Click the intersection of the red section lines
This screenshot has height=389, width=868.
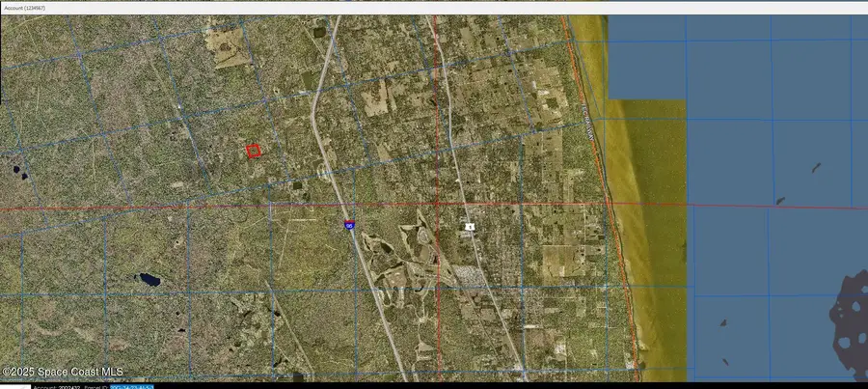[437, 204]
